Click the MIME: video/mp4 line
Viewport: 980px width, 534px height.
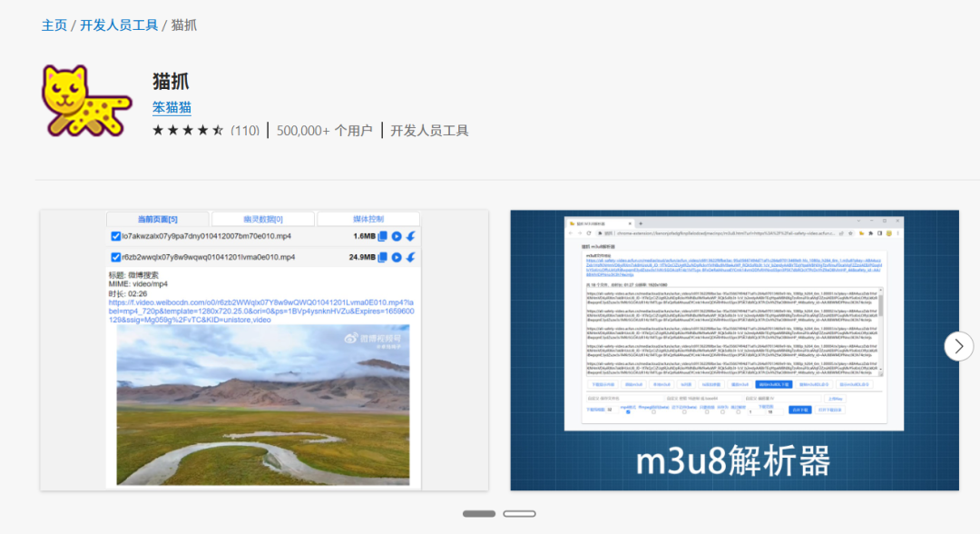point(138,284)
